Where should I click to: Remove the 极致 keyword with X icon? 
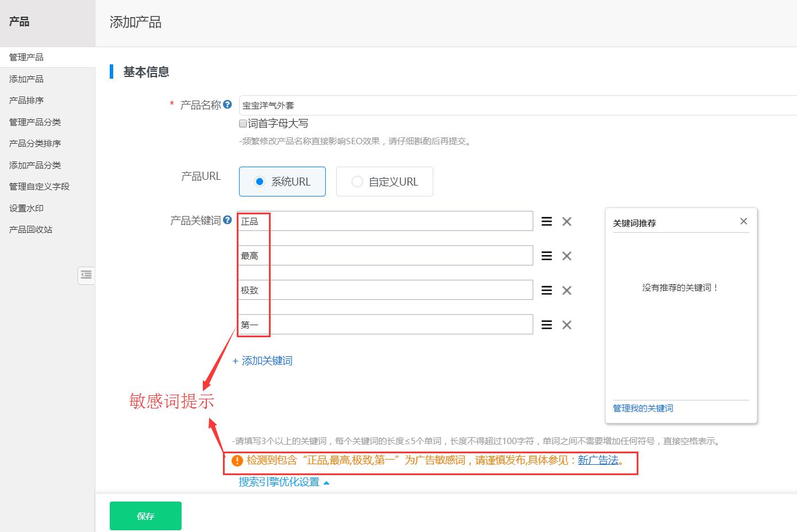[x=567, y=291]
